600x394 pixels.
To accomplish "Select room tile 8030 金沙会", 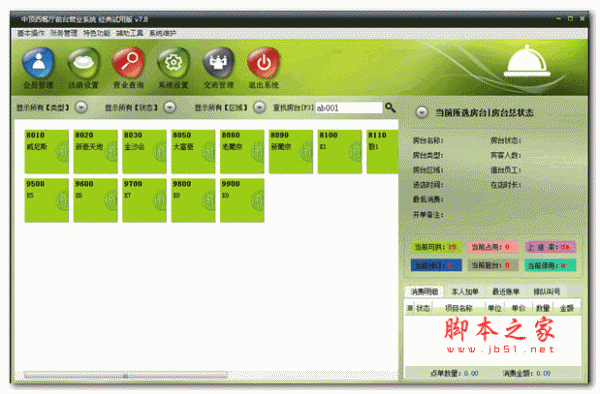I will click(x=144, y=152).
